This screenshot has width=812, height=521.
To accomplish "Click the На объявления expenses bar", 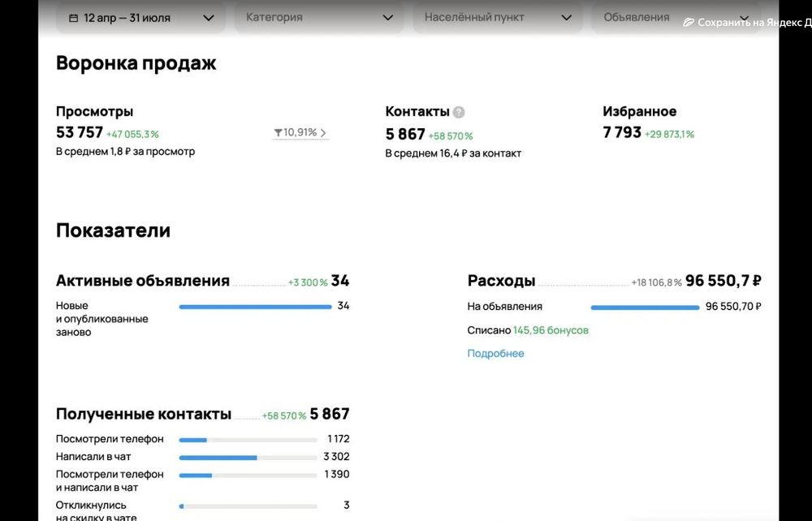I will (645, 308).
